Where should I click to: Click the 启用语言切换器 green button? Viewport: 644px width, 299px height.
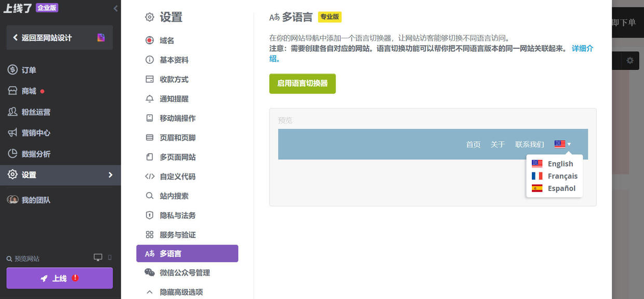click(x=302, y=84)
